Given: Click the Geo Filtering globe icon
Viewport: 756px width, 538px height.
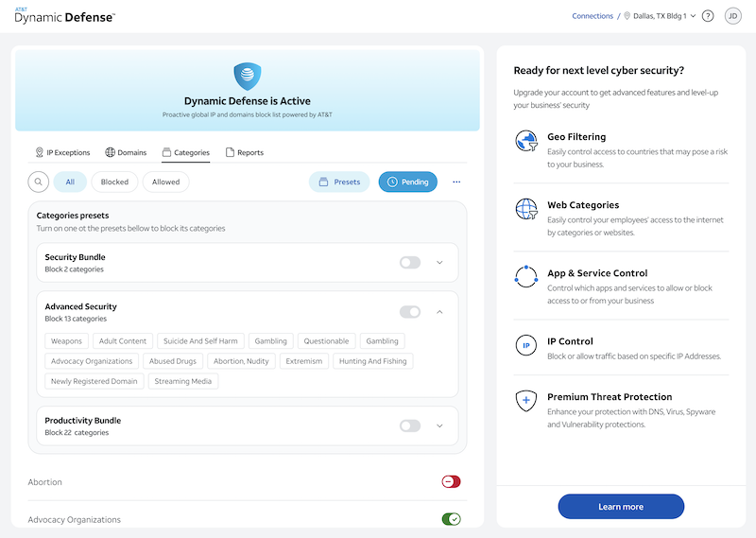Looking at the screenshot, I should click(526, 141).
